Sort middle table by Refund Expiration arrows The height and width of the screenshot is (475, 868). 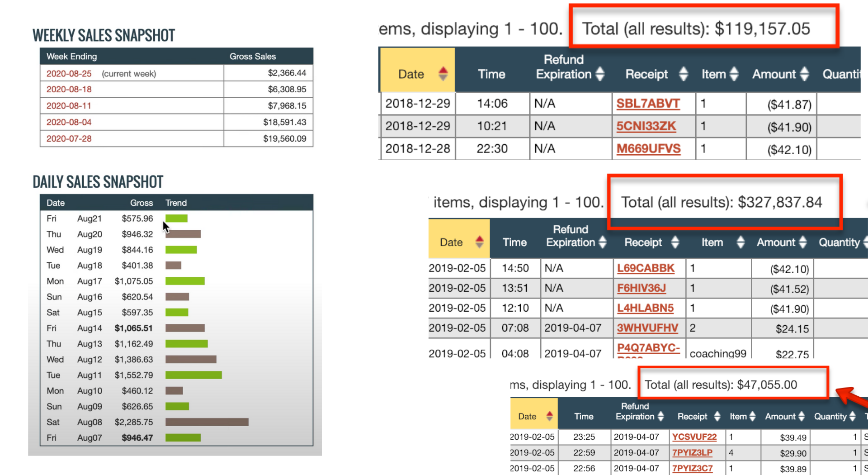click(x=602, y=242)
